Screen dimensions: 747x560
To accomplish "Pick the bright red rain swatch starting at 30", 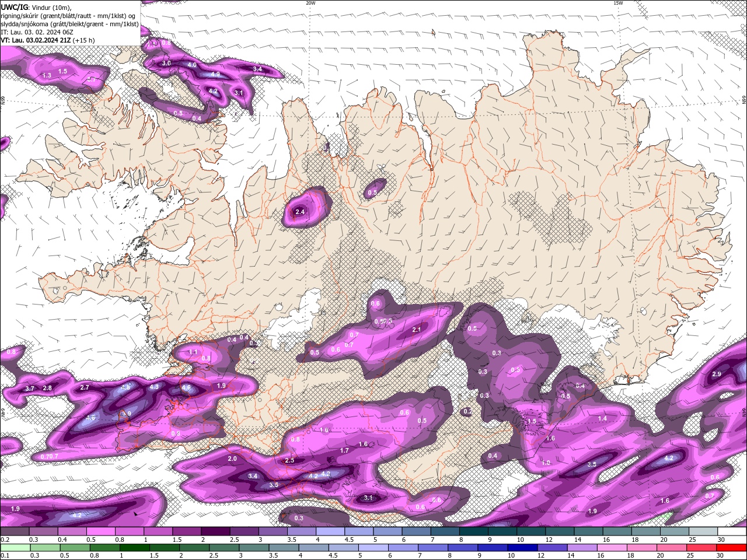I will pos(732,548).
